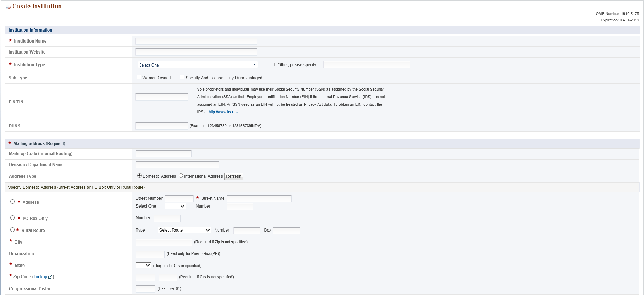Select the street Address radio option

pyautogui.click(x=13, y=202)
